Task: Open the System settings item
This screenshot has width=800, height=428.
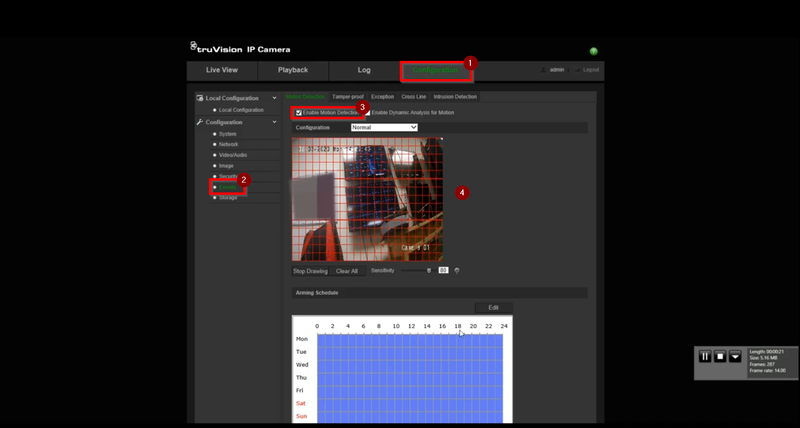Action: coord(228,134)
